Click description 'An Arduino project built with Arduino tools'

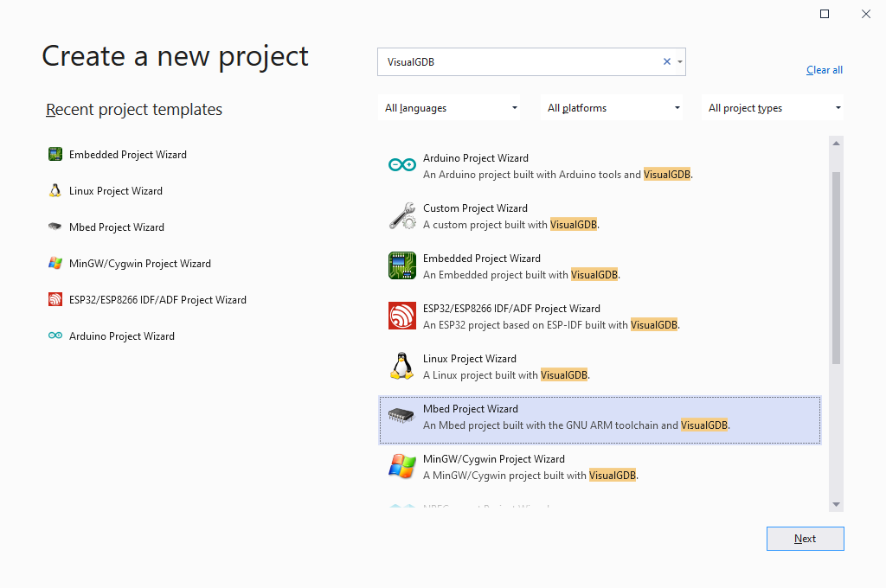coord(558,175)
